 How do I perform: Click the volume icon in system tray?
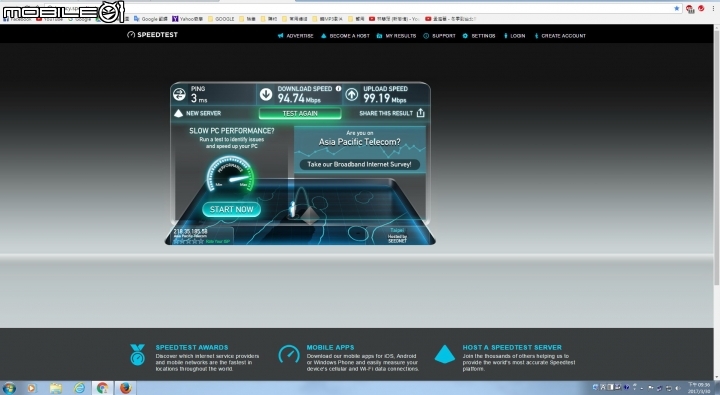click(x=678, y=388)
